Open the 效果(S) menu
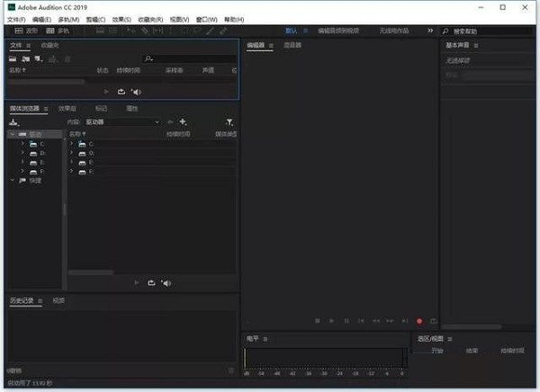The height and width of the screenshot is (392, 540). click(x=121, y=20)
